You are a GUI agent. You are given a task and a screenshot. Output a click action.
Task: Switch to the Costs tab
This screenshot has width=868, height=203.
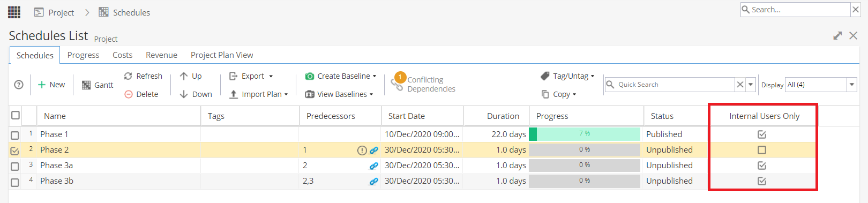click(122, 55)
